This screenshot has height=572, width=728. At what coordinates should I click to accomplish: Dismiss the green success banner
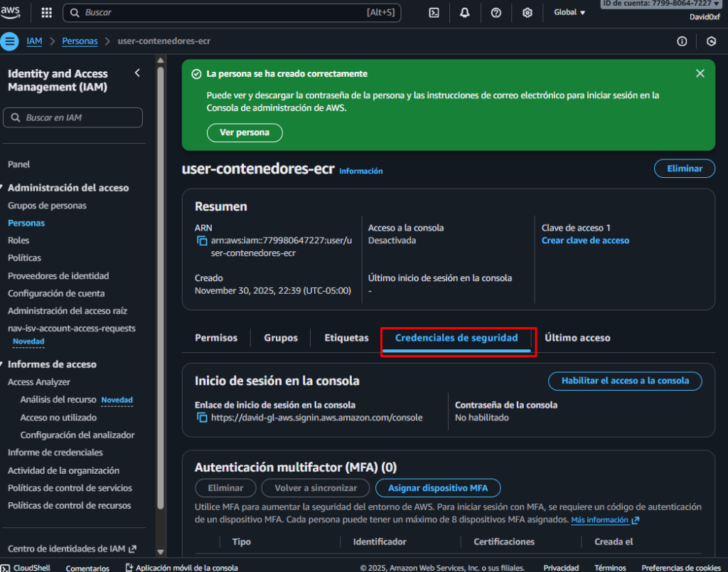pos(700,73)
